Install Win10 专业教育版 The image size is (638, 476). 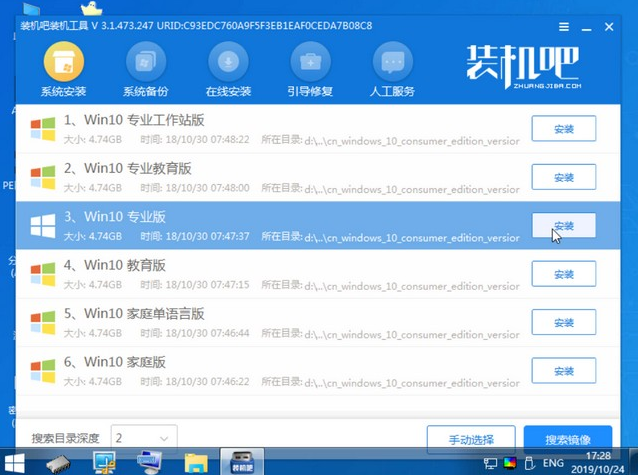564,177
